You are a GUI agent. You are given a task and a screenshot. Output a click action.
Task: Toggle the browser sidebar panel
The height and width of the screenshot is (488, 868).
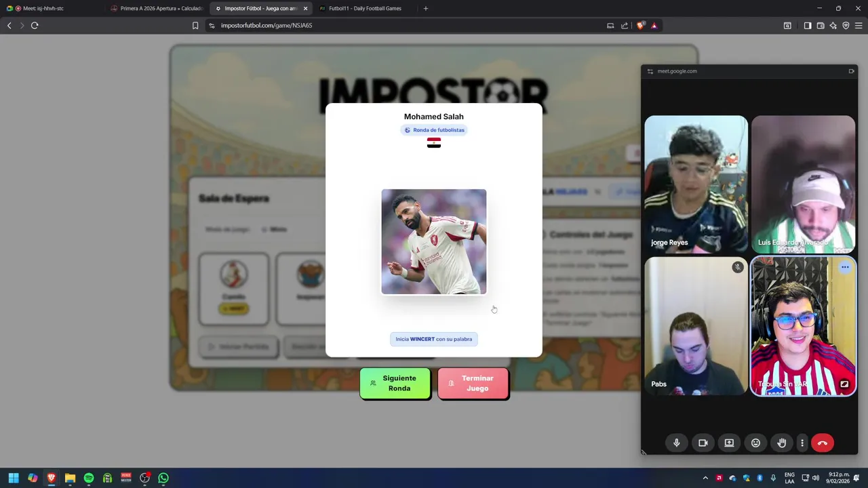click(x=808, y=25)
